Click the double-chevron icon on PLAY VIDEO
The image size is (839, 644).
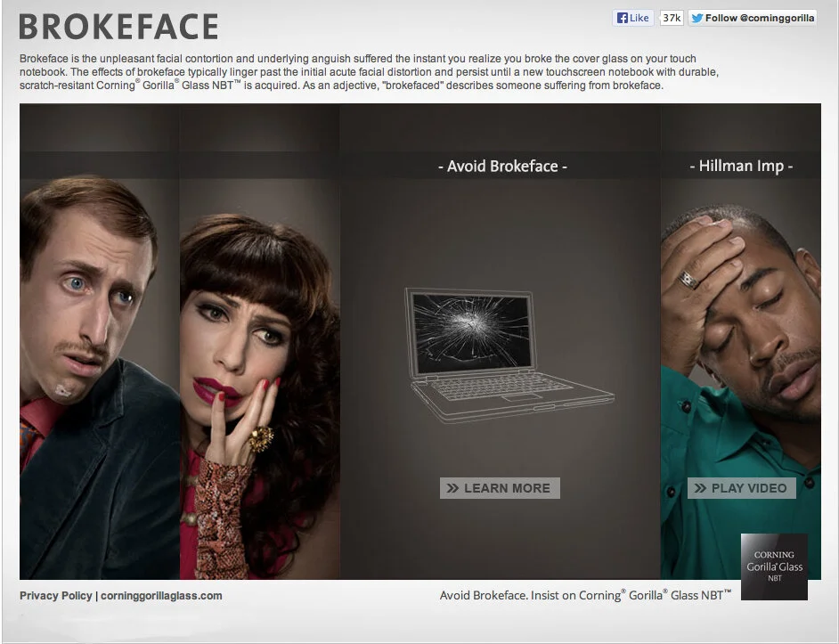click(700, 488)
